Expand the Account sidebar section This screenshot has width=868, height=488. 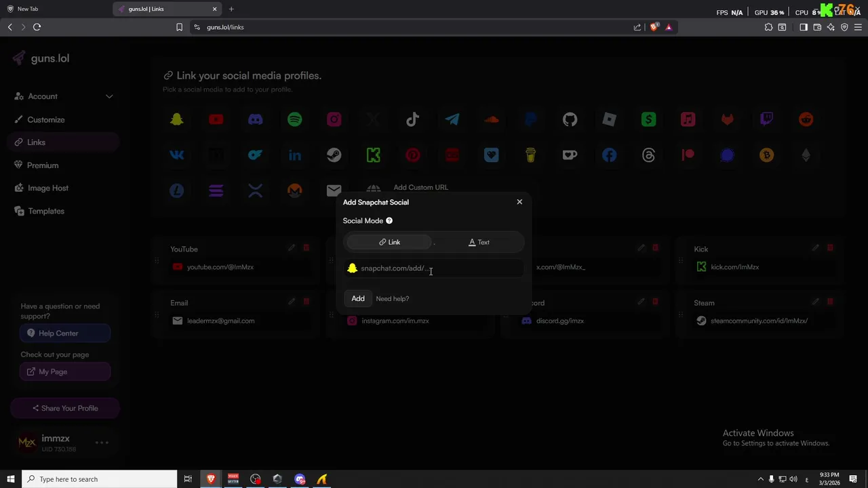tap(64, 96)
